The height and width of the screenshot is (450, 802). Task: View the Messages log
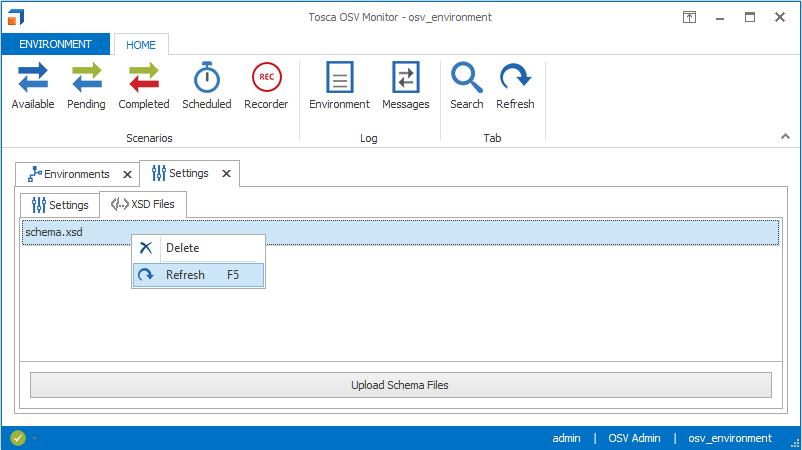405,85
